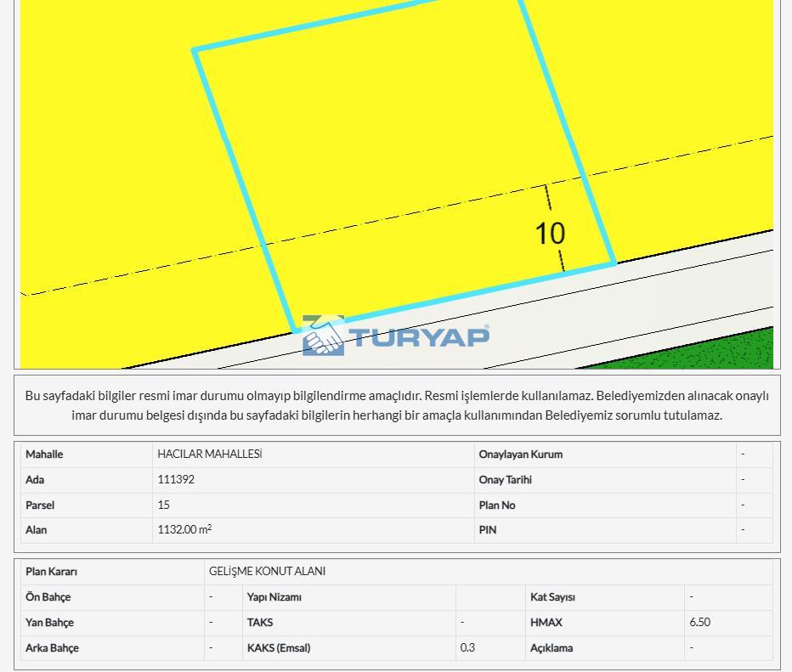Select the Parsel value 15

(x=163, y=505)
